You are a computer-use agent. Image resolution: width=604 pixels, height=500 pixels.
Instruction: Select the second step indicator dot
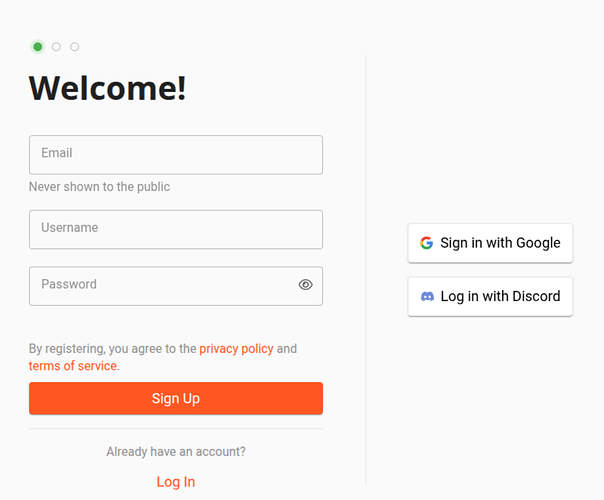tap(56, 47)
